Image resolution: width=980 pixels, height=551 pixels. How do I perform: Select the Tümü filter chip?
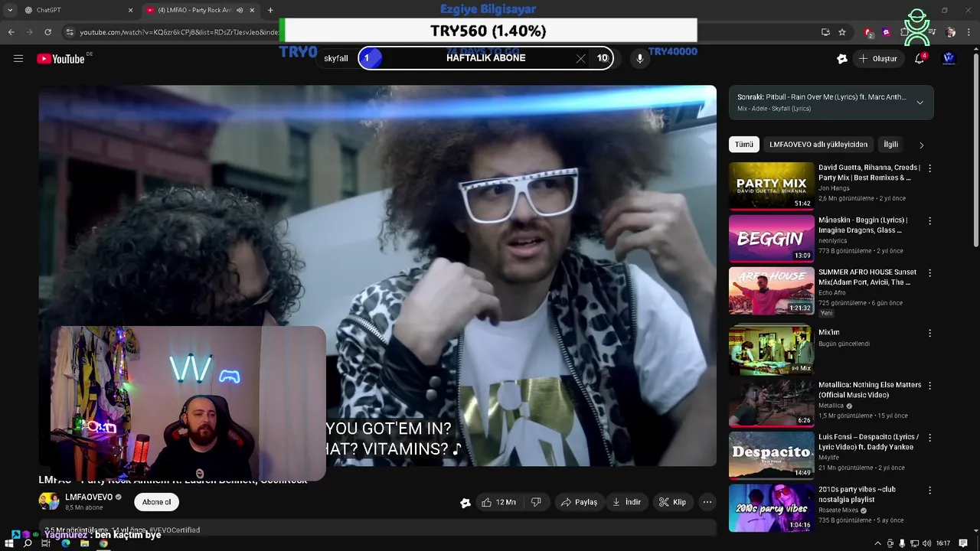744,145
